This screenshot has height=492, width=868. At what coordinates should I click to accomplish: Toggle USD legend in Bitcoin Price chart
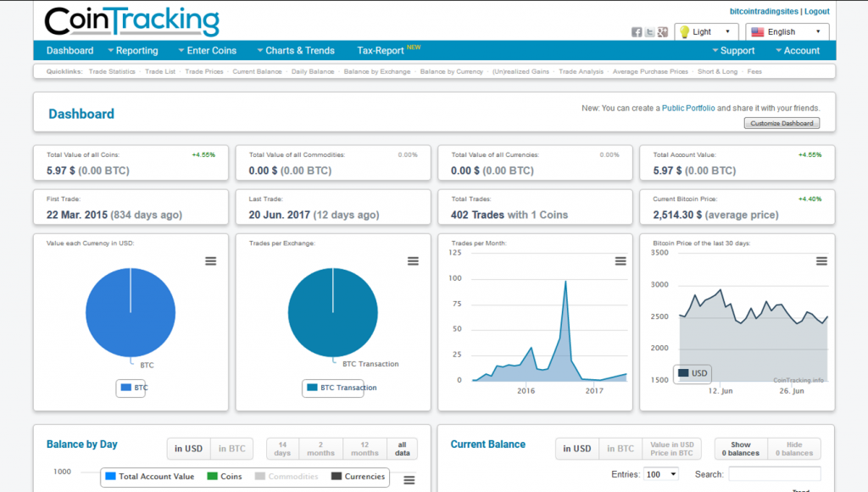693,373
